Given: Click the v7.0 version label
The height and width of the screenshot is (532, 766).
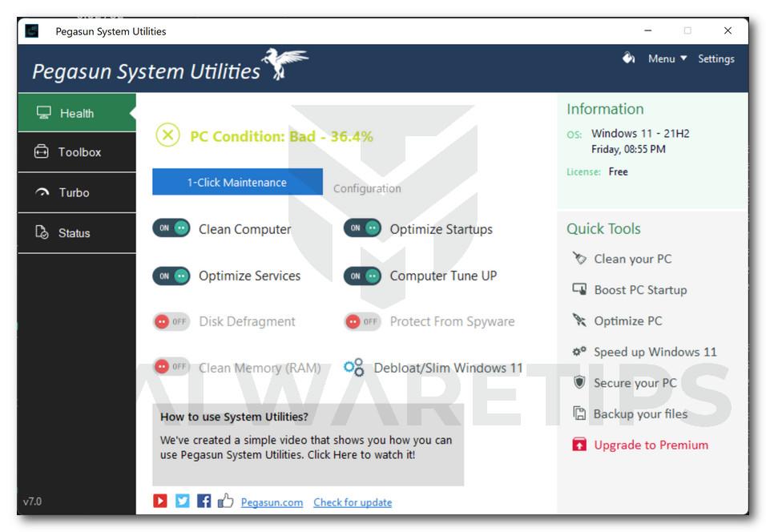Looking at the screenshot, I should (x=32, y=502).
